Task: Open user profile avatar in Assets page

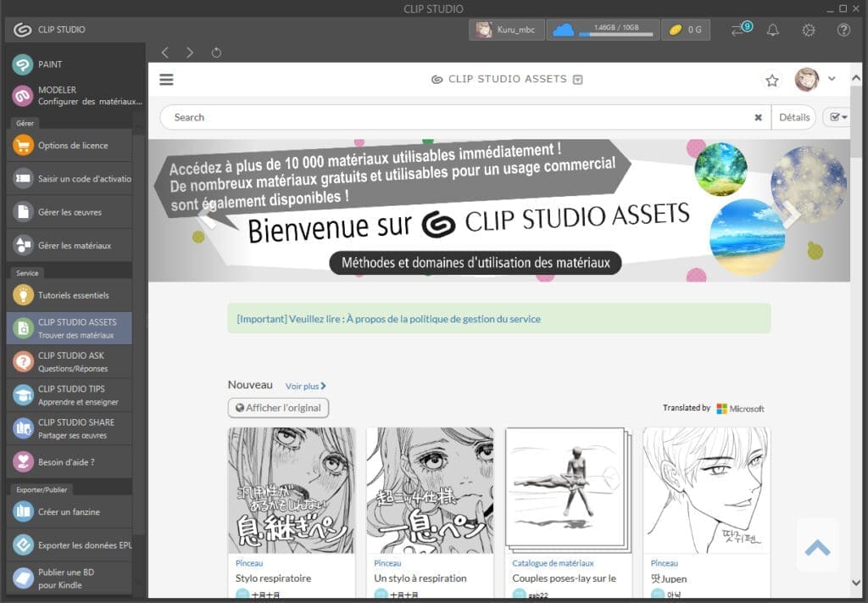Action: pyautogui.click(x=807, y=80)
